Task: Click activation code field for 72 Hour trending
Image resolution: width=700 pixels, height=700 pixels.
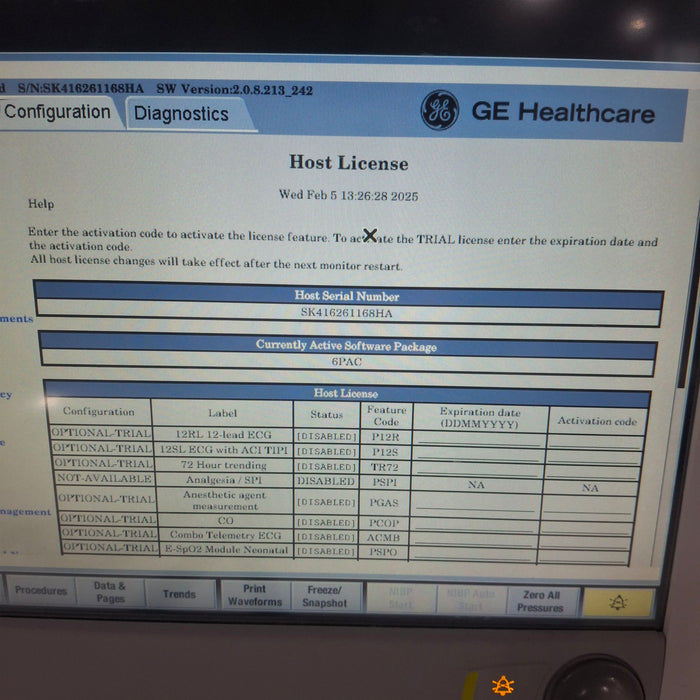Action: [x=593, y=471]
